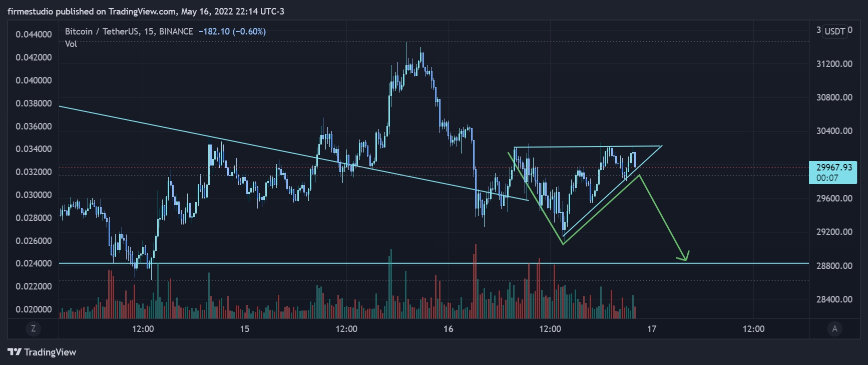Click the 0.036000 left scale label

tap(34, 126)
